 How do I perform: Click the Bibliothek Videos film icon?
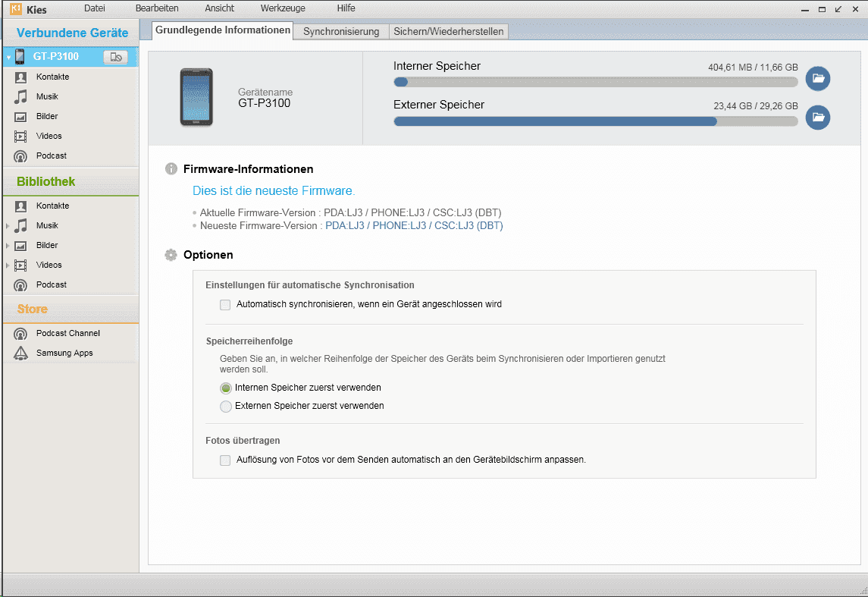20,266
